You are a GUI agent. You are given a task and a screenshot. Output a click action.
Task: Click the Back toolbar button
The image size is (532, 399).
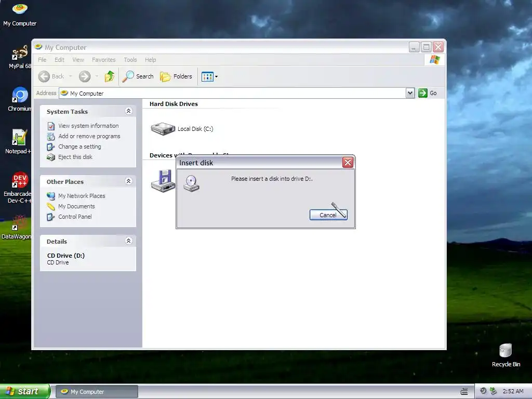point(51,76)
